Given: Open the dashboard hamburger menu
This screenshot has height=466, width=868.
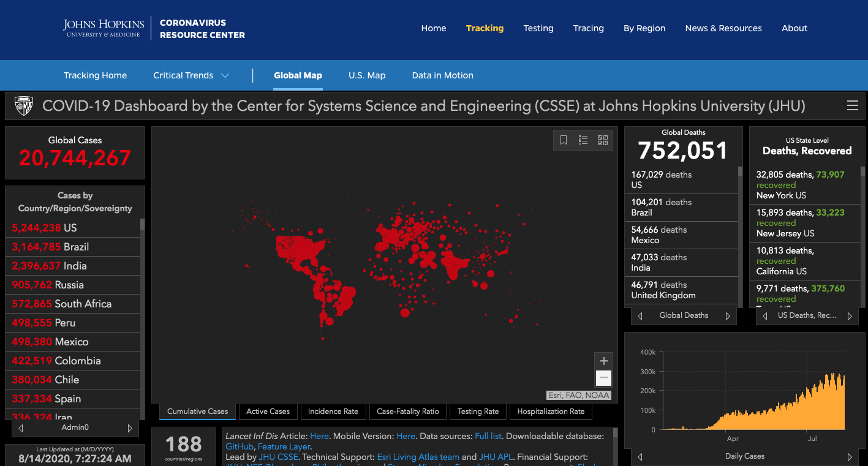Looking at the screenshot, I should click(x=852, y=106).
